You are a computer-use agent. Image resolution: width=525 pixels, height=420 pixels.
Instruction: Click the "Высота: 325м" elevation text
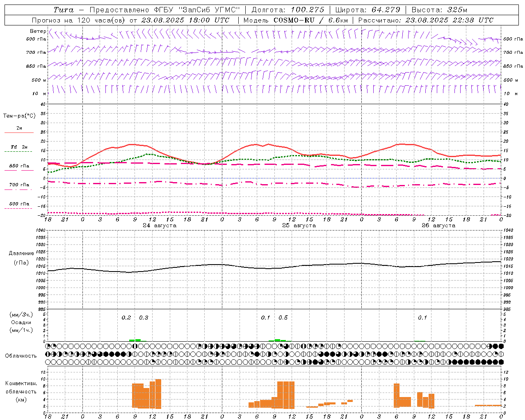coord(439,10)
